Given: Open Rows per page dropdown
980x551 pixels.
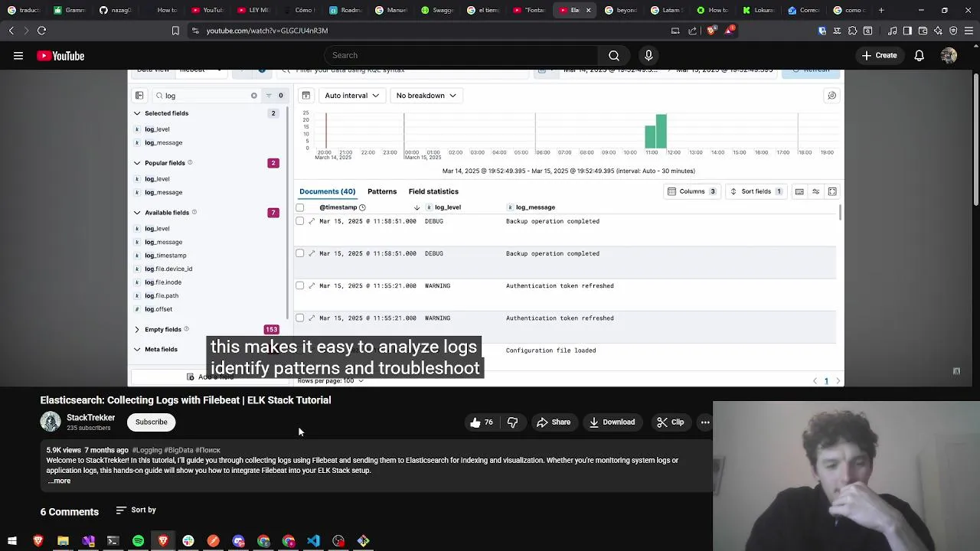Looking at the screenshot, I should tap(330, 380).
